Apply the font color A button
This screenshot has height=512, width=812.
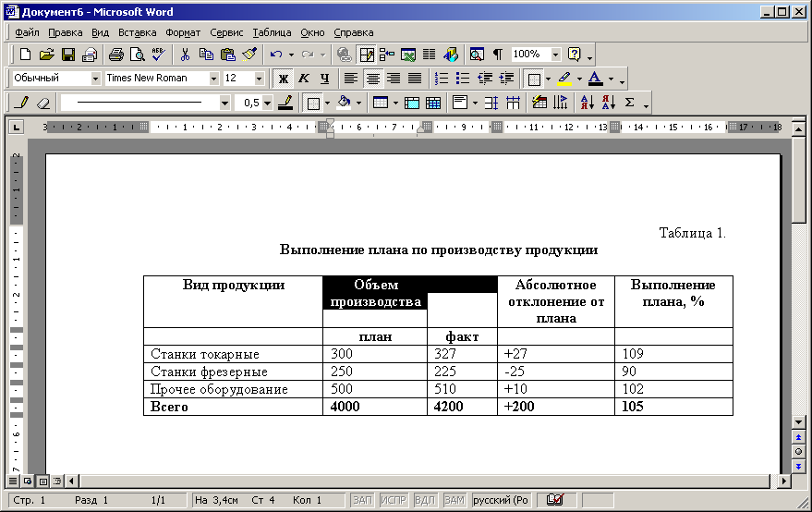coord(596,79)
